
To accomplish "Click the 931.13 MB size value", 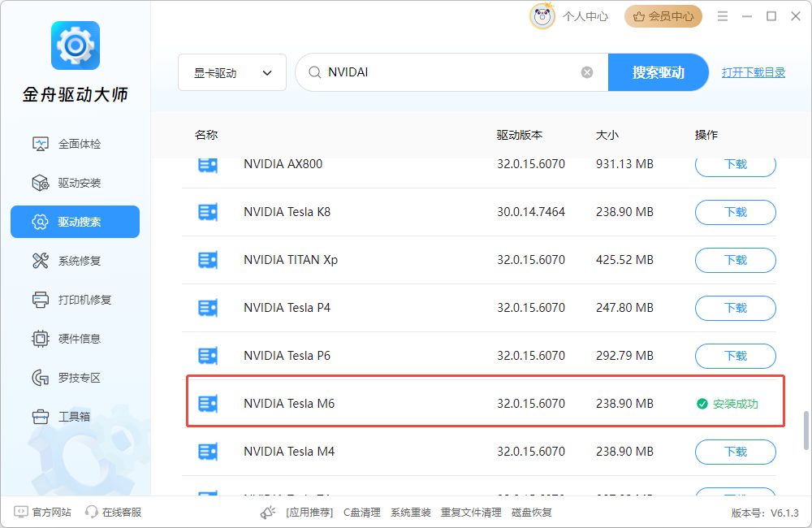I will pos(624,164).
